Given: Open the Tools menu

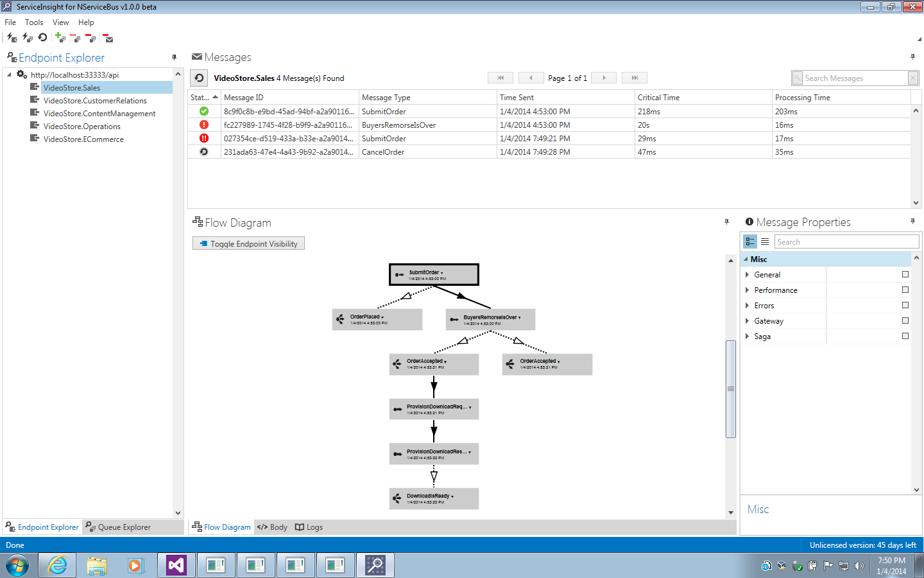Looking at the screenshot, I should click(x=34, y=22).
